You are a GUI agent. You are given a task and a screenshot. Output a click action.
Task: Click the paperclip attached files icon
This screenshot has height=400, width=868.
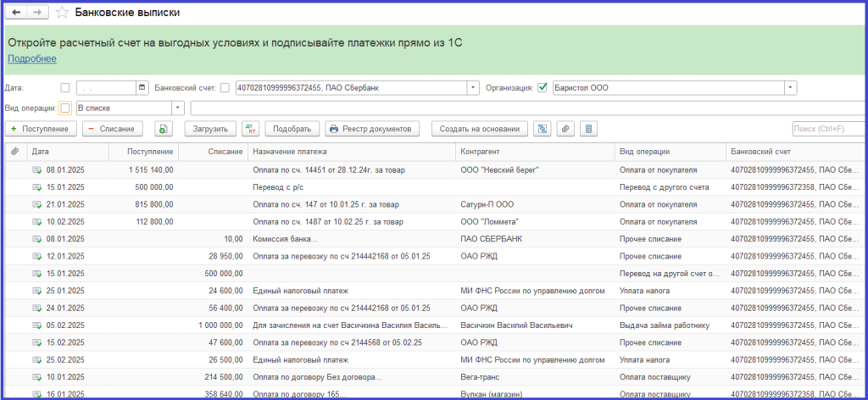pos(565,129)
